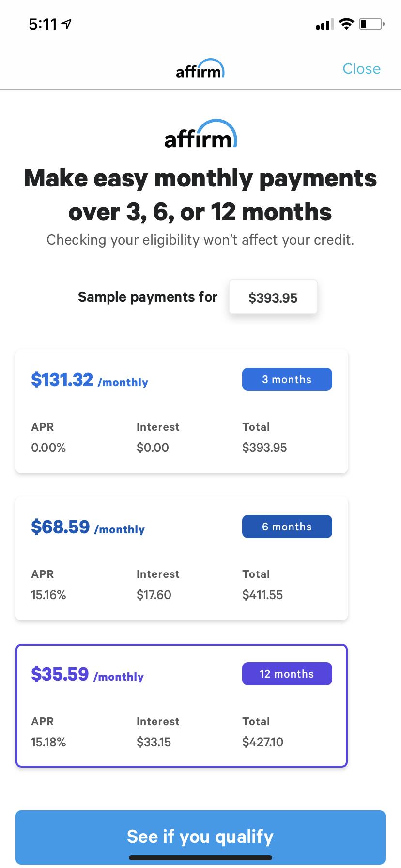Screen dimensions: 401x868
Task: Select the 12 months payment plan badge
Action: [x=287, y=674]
